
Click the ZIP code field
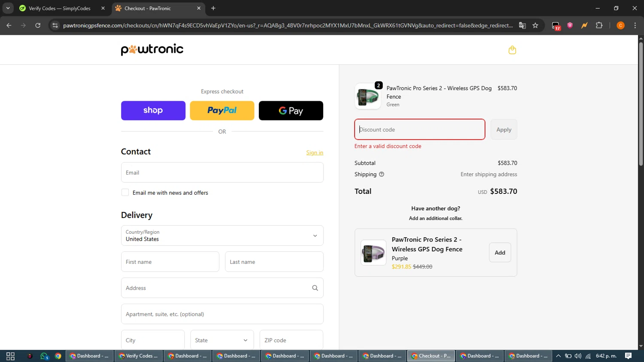[x=292, y=340]
